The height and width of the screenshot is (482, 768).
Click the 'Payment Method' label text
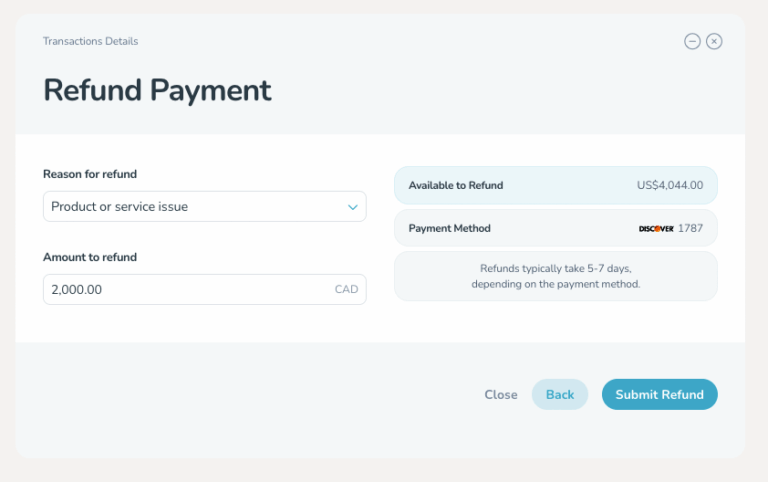[450, 229]
